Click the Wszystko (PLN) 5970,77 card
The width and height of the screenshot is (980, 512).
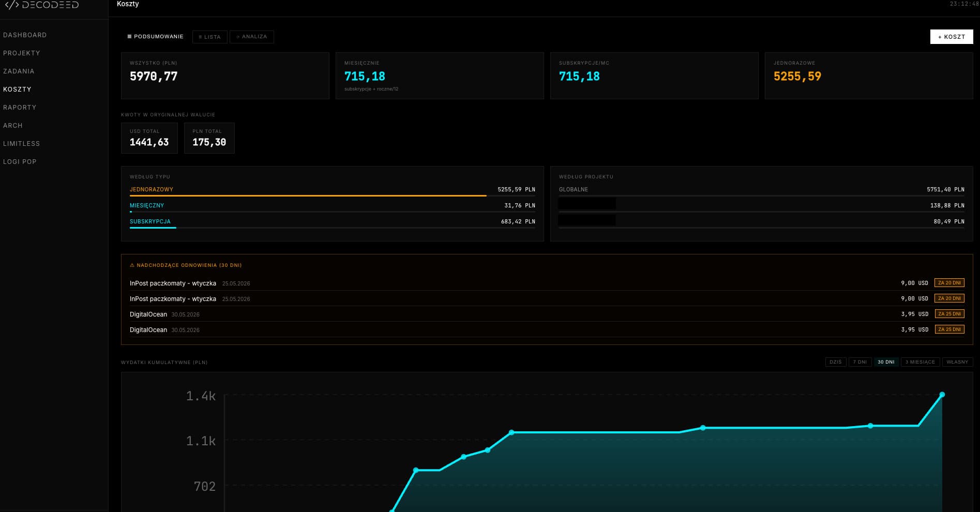click(225, 76)
